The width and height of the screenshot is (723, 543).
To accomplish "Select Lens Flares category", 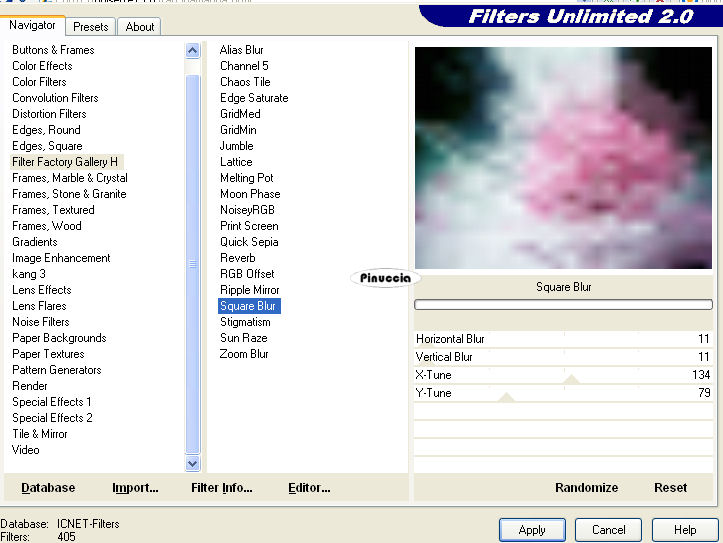I will coord(39,306).
